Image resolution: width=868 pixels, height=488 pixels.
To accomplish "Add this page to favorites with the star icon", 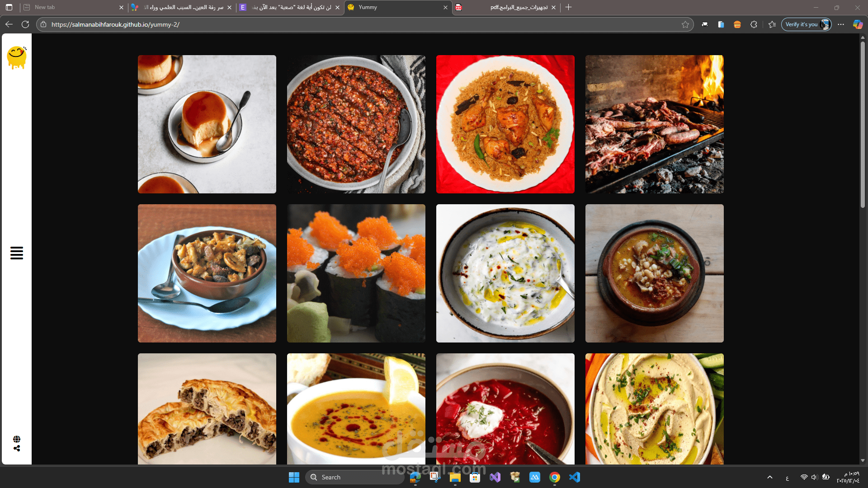I will [685, 24].
